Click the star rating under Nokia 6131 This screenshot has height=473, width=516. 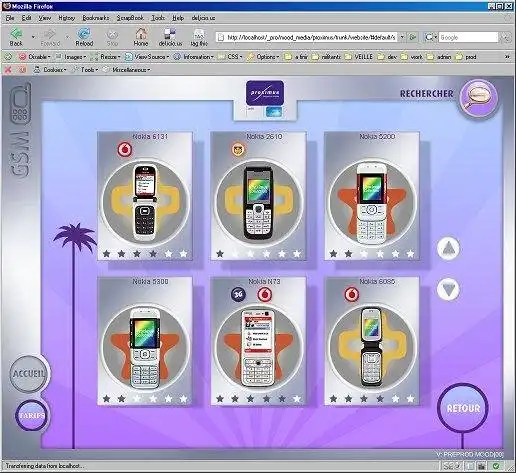click(x=145, y=254)
